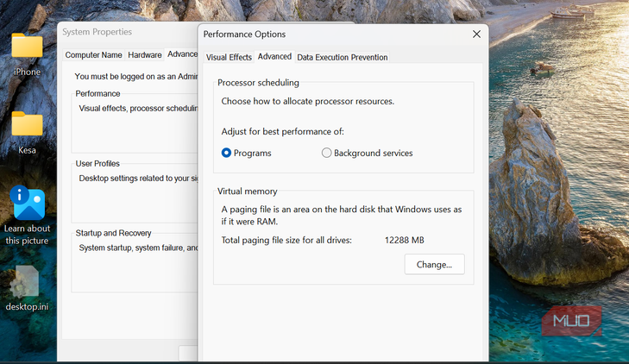Open the Data Execution Prevention tab
The height and width of the screenshot is (364, 629).
coord(343,57)
